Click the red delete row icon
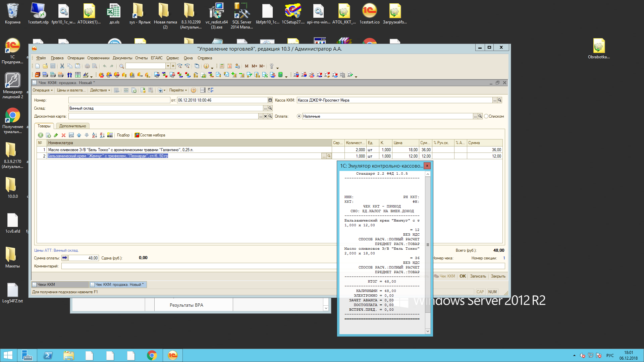Image resolution: width=644 pixels, height=362 pixels. point(63,135)
